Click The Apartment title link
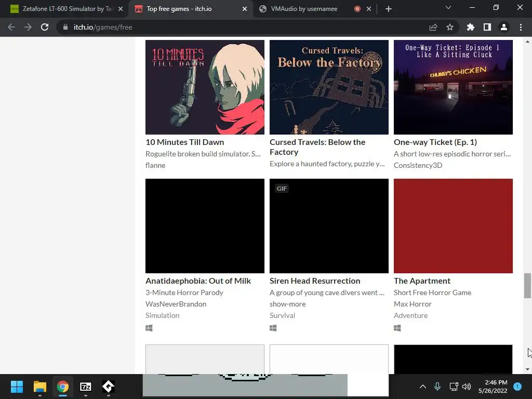The image size is (532, 399). pos(422,281)
